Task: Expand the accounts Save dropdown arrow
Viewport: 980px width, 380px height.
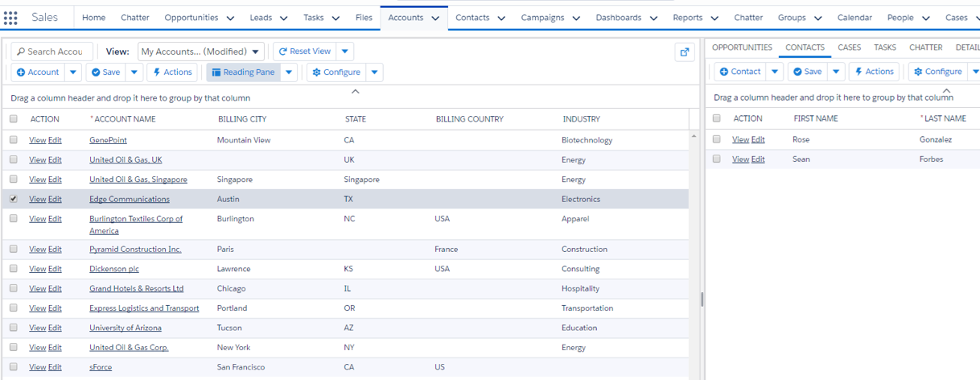Action: point(134,72)
